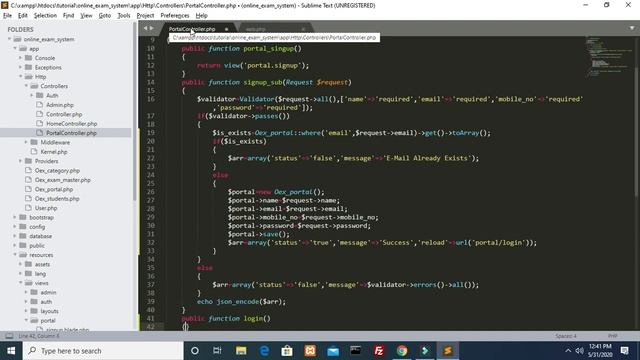Open Kernel.php in the sidebar
The image size is (640, 360).
[53, 152]
